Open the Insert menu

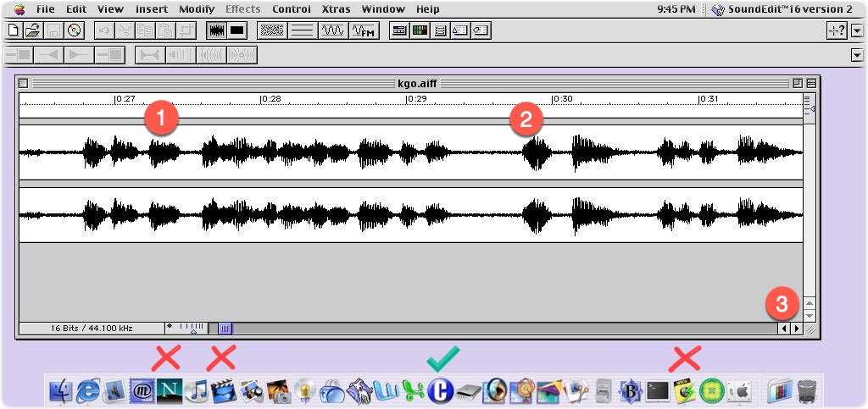click(x=151, y=8)
